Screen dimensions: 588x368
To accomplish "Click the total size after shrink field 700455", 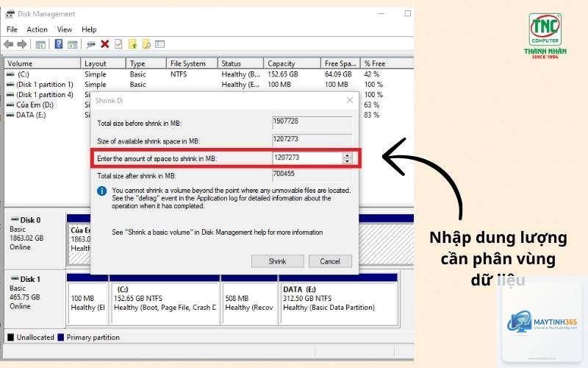I will tap(312, 174).
